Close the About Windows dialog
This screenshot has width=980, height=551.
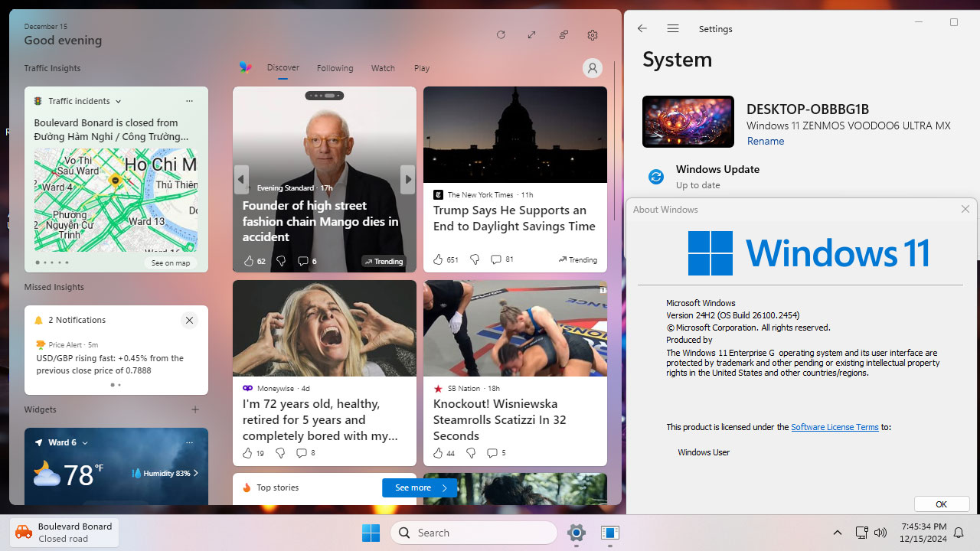tap(965, 209)
